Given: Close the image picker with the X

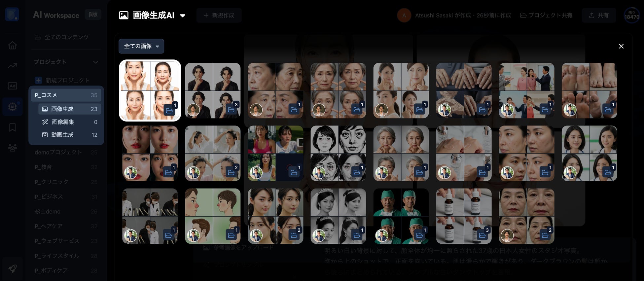Looking at the screenshot, I should (621, 46).
